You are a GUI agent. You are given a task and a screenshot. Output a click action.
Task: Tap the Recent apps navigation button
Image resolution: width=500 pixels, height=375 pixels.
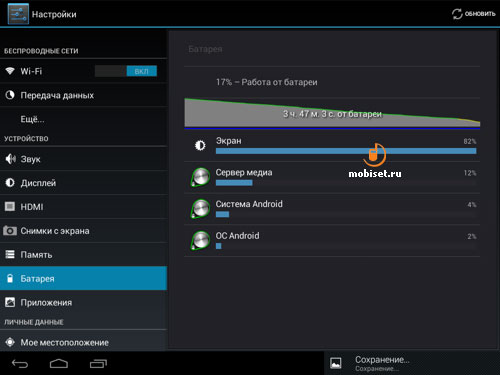point(98,364)
